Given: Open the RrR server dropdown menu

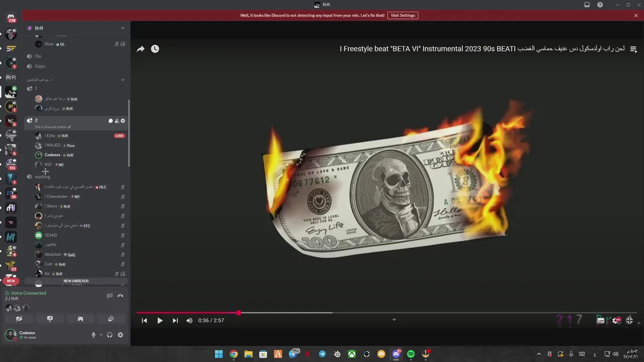Looking at the screenshot, I should 122,28.
